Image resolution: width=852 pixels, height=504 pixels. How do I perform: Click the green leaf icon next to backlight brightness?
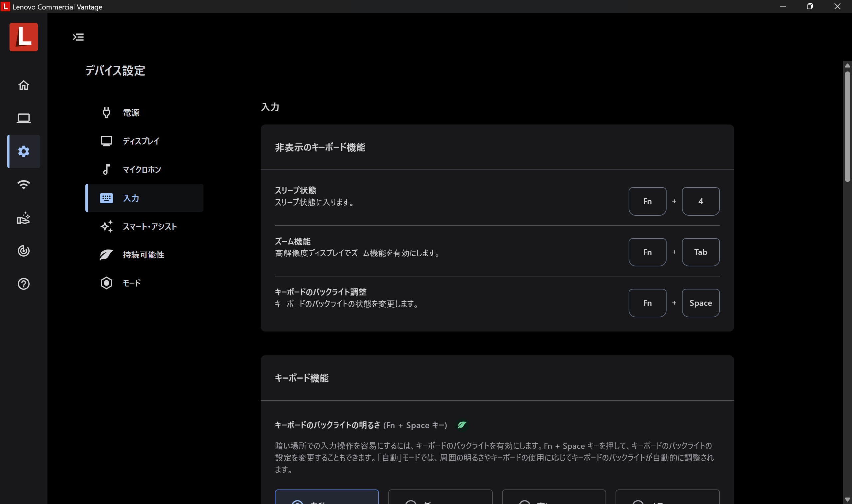pos(462,425)
